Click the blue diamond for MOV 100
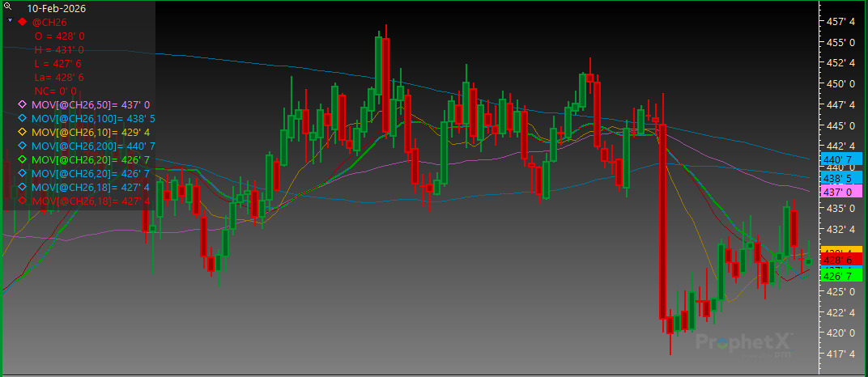868x377 pixels. point(23,118)
